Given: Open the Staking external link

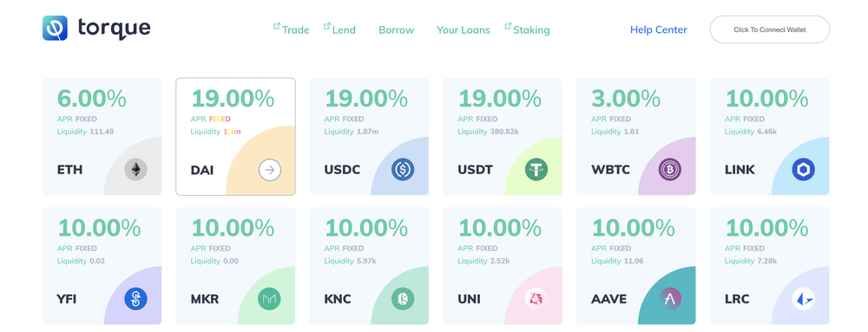Looking at the screenshot, I should pyautogui.click(x=527, y=29).
